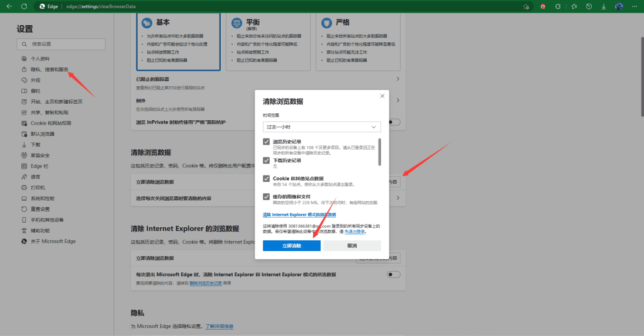
Task: Click the 重置设置 sidebar icon
Action: pos(25,209)
